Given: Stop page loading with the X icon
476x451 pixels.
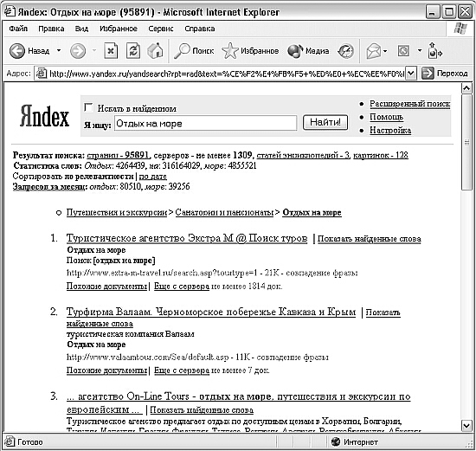Looking at the screenshot, I should pyautogui.click(x=111, y=51).
